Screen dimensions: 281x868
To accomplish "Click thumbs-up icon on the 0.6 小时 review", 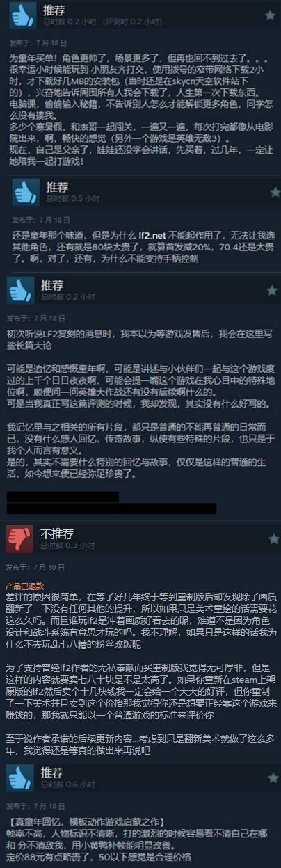I will [19, 757].
